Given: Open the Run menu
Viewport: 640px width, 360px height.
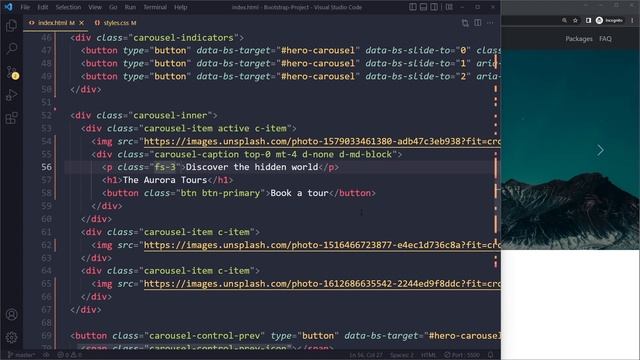Looking at the screenshot, I should point(130,7).
